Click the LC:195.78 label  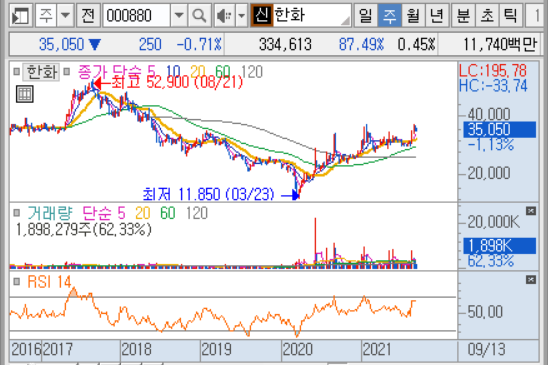pyautogui.click(x=493, y=71)
